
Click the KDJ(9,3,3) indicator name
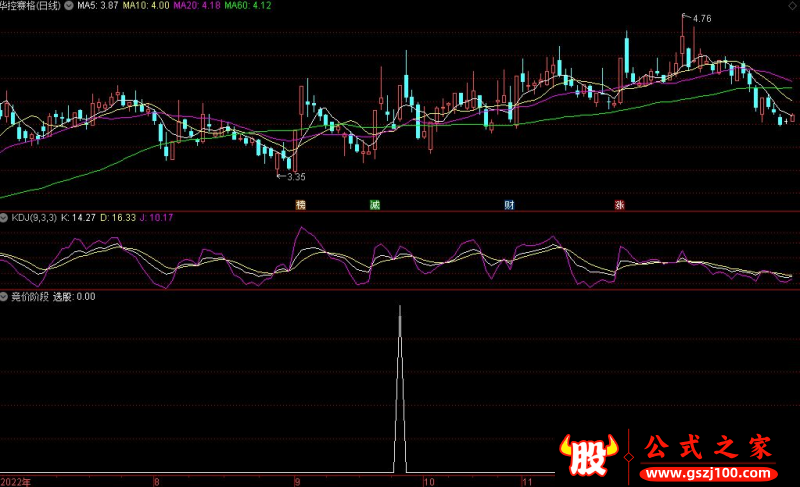point(34,218)
